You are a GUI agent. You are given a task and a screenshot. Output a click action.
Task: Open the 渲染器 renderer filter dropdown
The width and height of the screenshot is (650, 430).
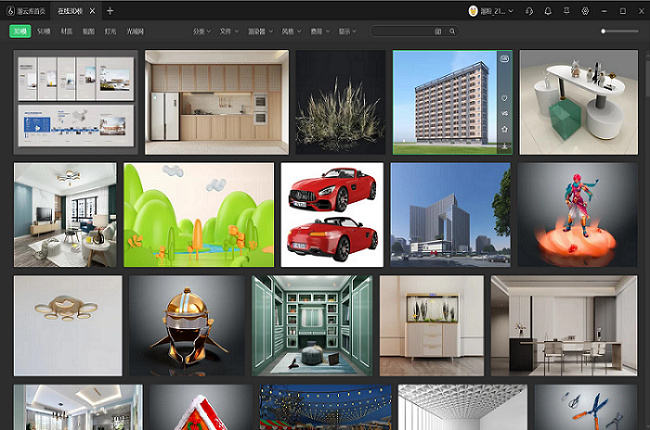(x=261, y=32)
